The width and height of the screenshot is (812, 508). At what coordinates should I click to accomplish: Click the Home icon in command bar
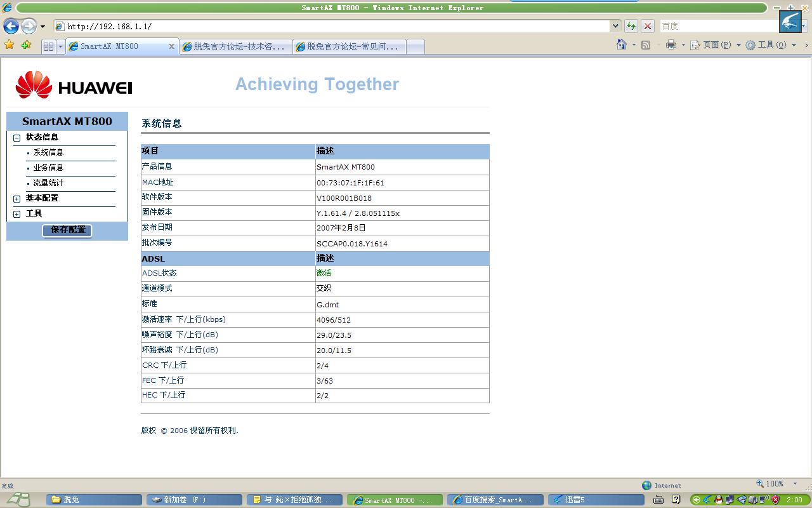(x=622, y=44)
